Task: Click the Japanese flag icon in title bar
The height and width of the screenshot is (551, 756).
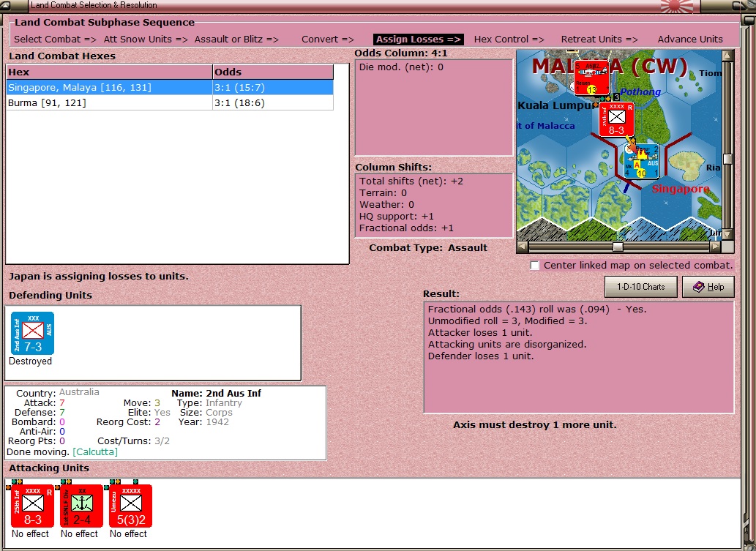Action: pos(676,6)
